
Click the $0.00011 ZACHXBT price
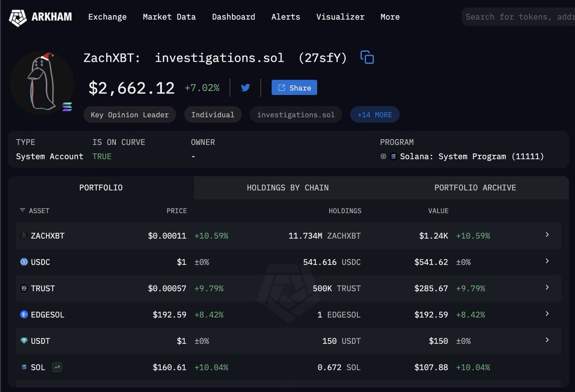(x=167, y=236)
